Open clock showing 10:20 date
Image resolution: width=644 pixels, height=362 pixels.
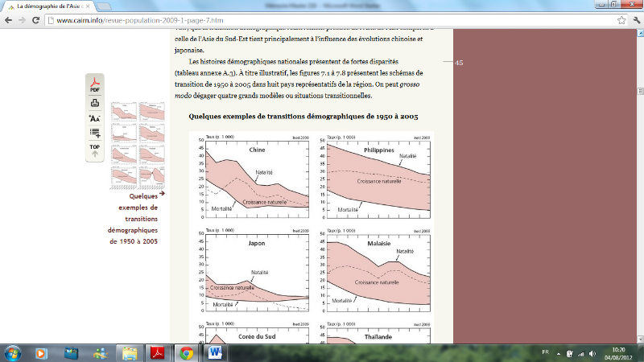pos(618,353)
